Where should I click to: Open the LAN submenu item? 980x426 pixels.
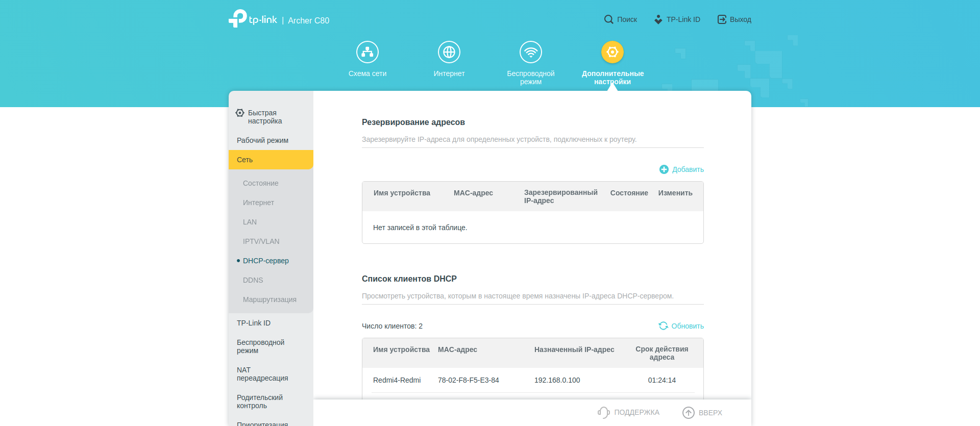coord(250,222)
